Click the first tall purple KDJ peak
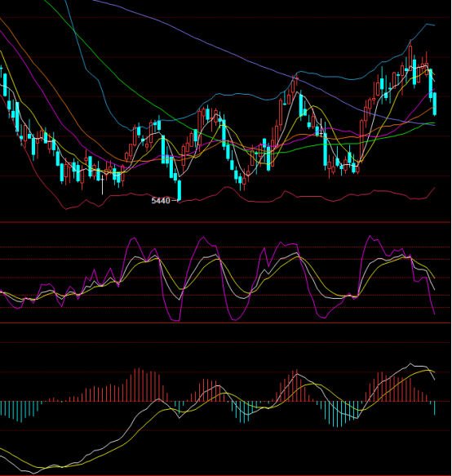 (x=133, y=238)
